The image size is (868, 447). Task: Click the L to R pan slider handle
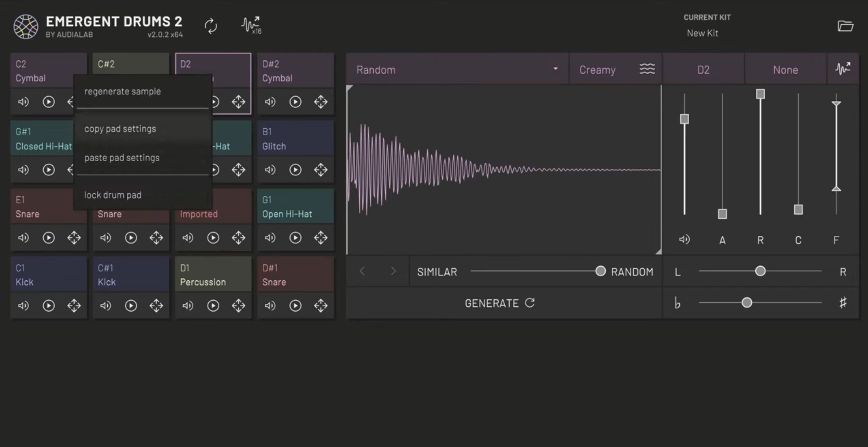click(760, 271)
